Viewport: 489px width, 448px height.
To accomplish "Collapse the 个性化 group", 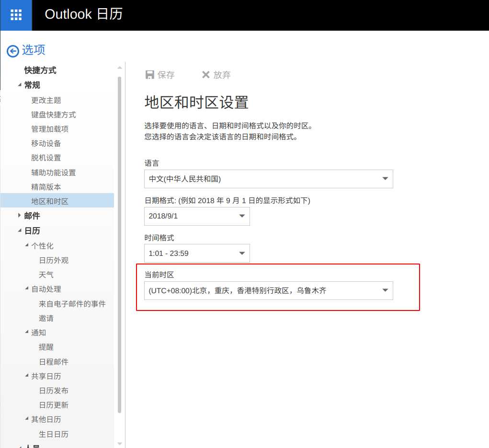I will coord(27,245).
